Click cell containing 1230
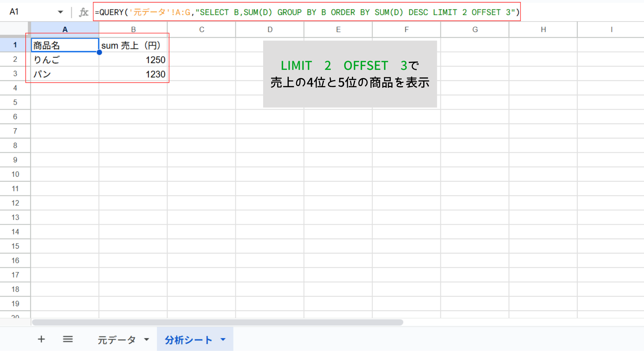The width and height of the screenshot is (644, 351). [133, 74]
